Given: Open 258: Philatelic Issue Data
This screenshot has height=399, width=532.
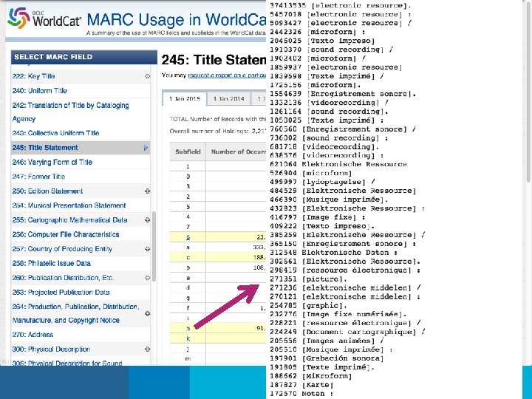Looking at the screenshot, I should [x=52, y=263].
